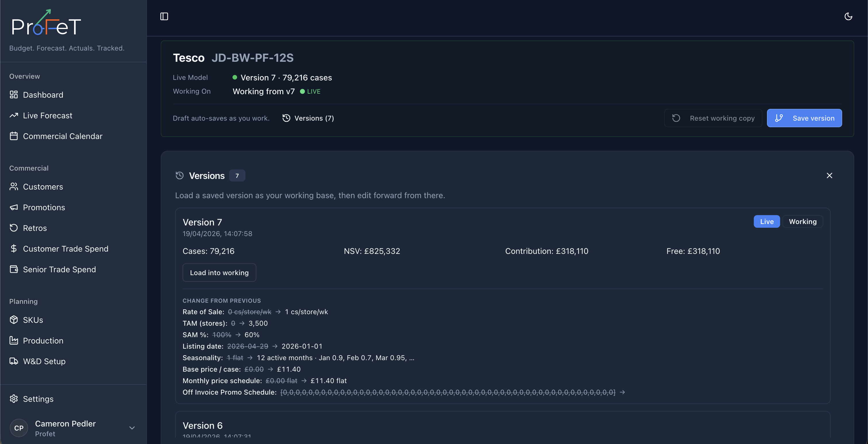Click the SKUs box icon

pyautogui.click(x=14, y=320)
